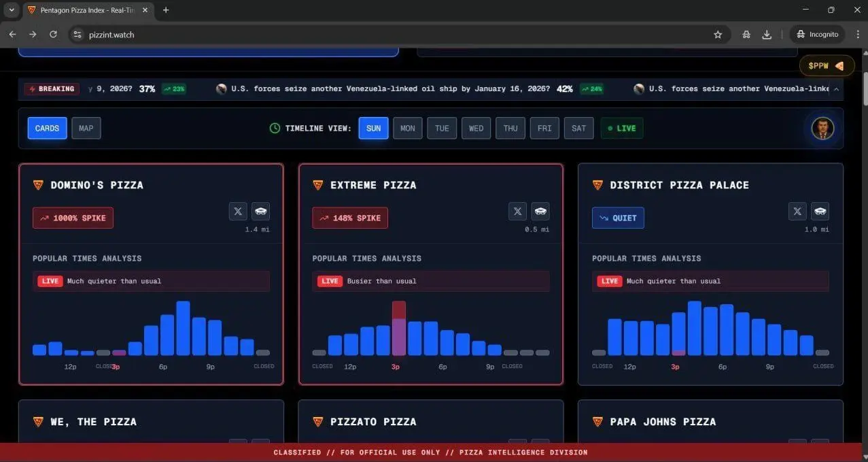Select the FRI timeline day

(544, 128)
